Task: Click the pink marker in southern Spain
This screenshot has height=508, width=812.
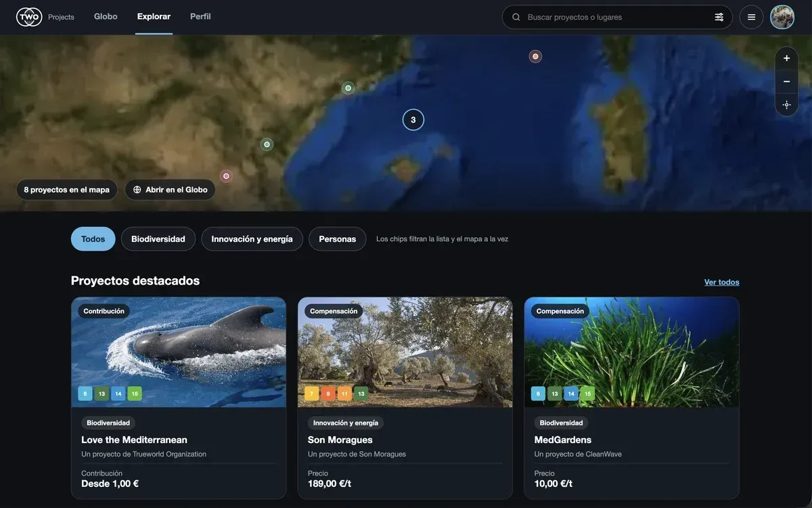Action: pos(226,176)
